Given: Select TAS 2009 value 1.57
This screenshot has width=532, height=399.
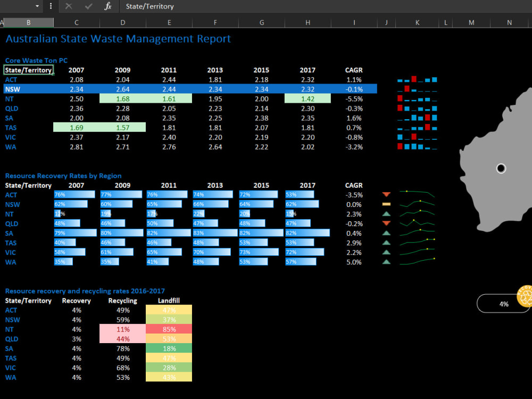Looking at the screenshot, I should 122,128.
